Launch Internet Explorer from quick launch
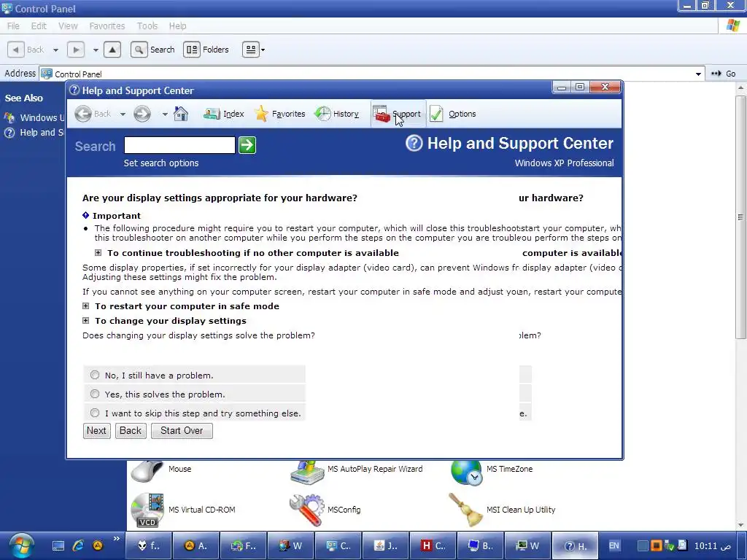 point(78,545)
